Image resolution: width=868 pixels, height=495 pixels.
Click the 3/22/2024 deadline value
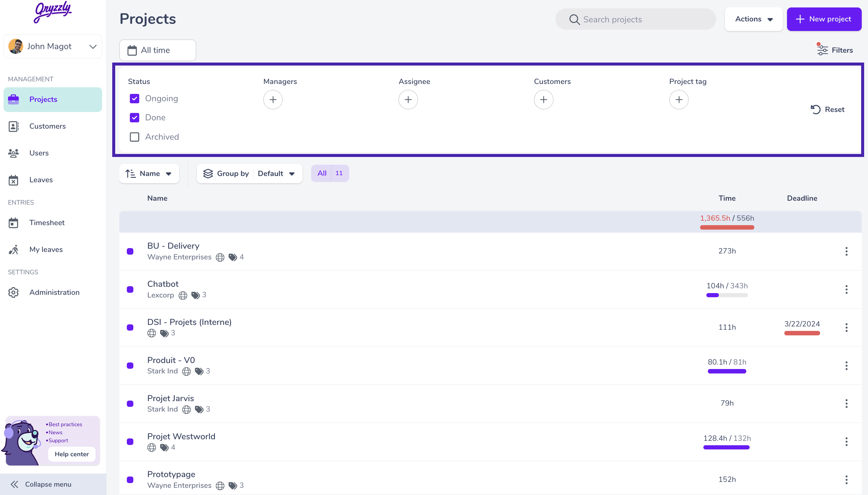coord(802,324)
